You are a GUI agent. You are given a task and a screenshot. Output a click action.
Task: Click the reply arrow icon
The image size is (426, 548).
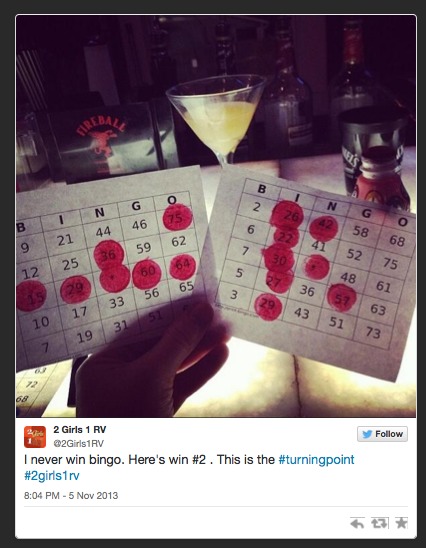(x=357, y=523)
